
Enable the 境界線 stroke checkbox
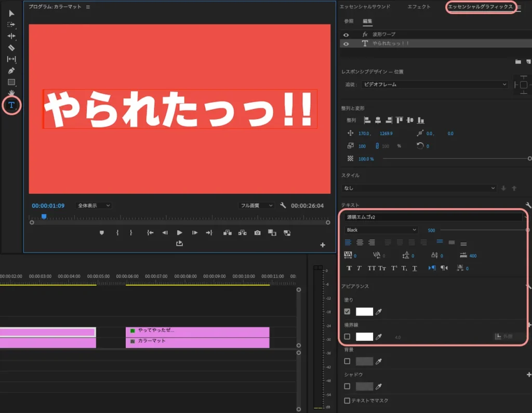(x=346, y=337)
